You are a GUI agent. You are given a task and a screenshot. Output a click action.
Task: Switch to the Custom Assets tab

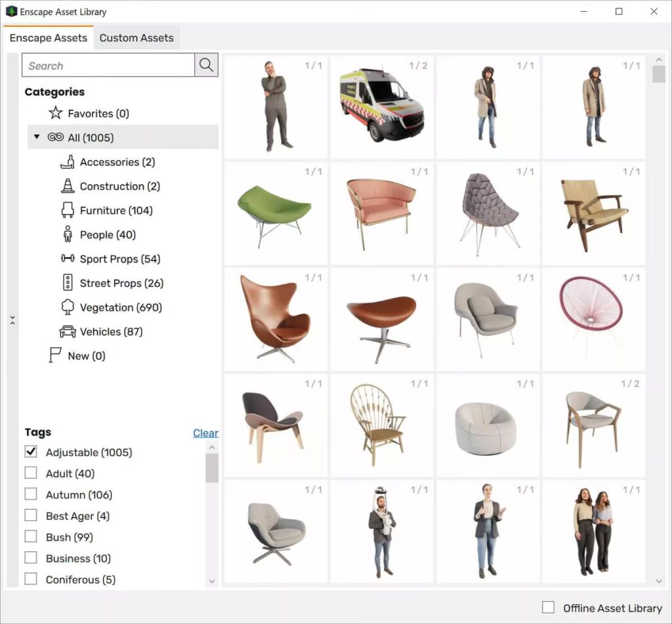136,38
